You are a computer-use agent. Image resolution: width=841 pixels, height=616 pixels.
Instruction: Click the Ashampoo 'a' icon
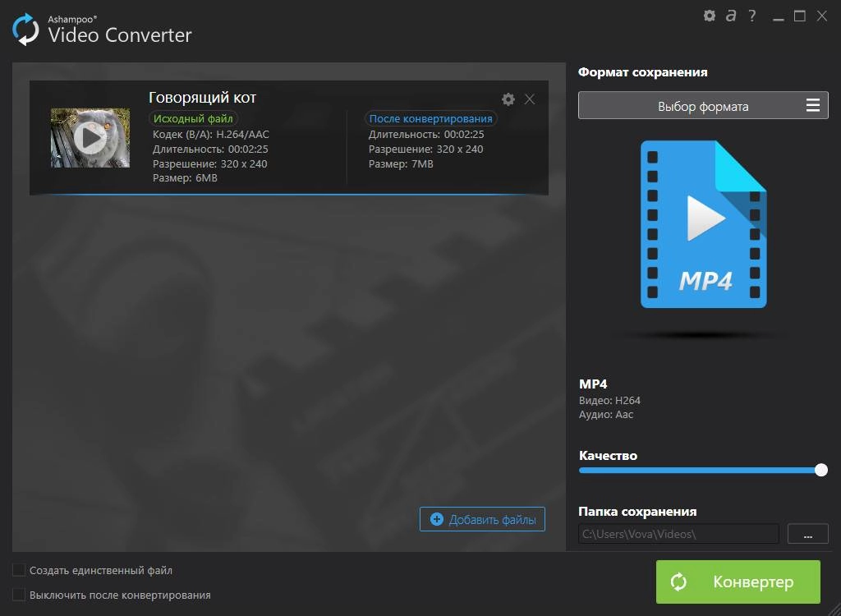[730, 16]
